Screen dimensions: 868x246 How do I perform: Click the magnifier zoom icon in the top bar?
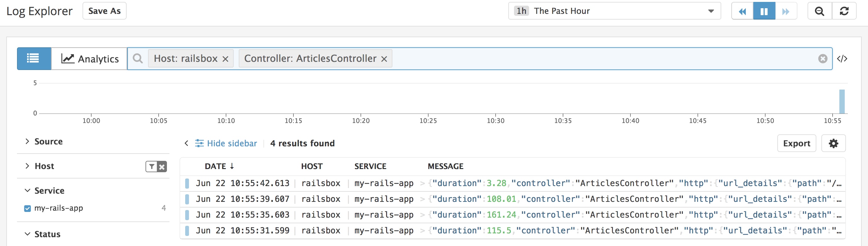[819, 11]
